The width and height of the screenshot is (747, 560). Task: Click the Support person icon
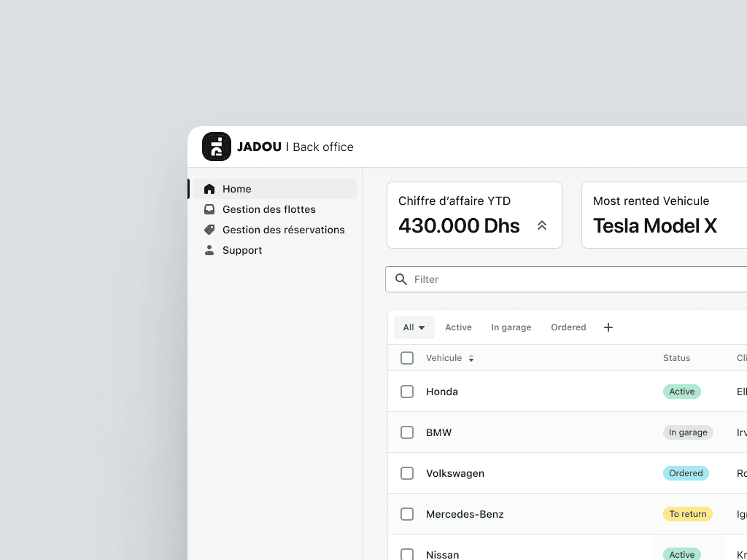(x=209, y=251)
